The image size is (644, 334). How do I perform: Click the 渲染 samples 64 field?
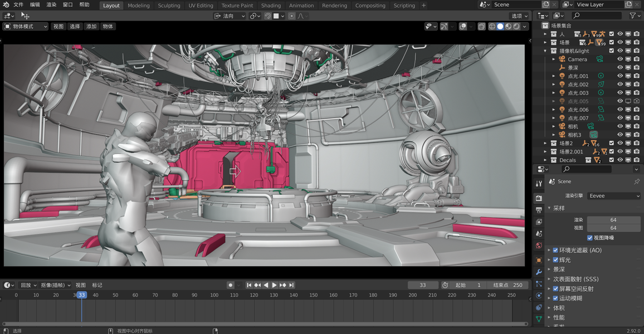pos(613,220)
